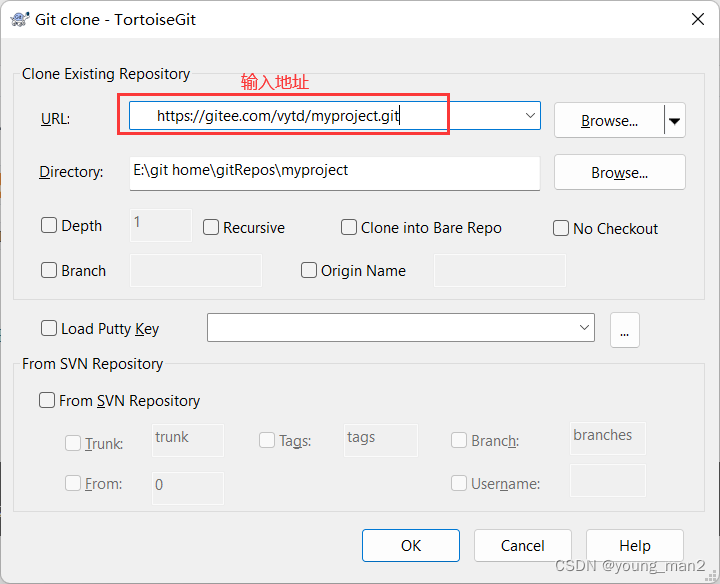Close the Git clone dialog
The width and height of the screenshot is (720, 584).
(698, 19)
